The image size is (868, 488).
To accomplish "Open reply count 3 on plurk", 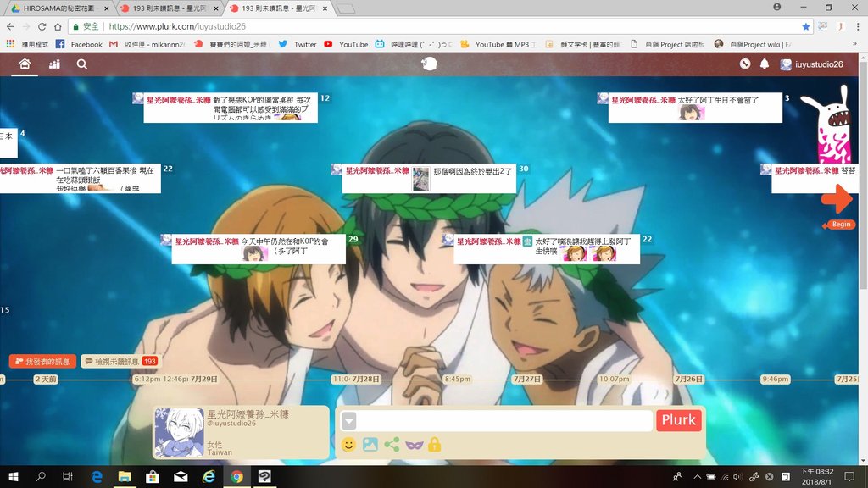I will tap(787, 98).
